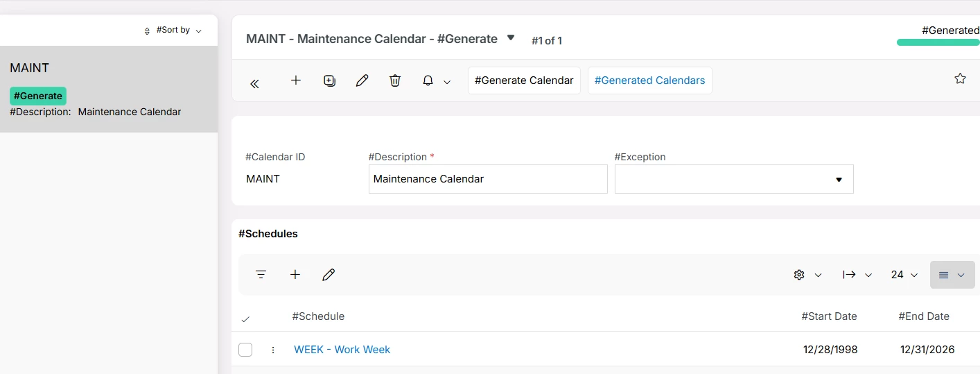The height and width of the screenshot is (374, 980).
Task: Edit schedules using pencil in Schedules toolbar
Action: click(x=329, y=275)
